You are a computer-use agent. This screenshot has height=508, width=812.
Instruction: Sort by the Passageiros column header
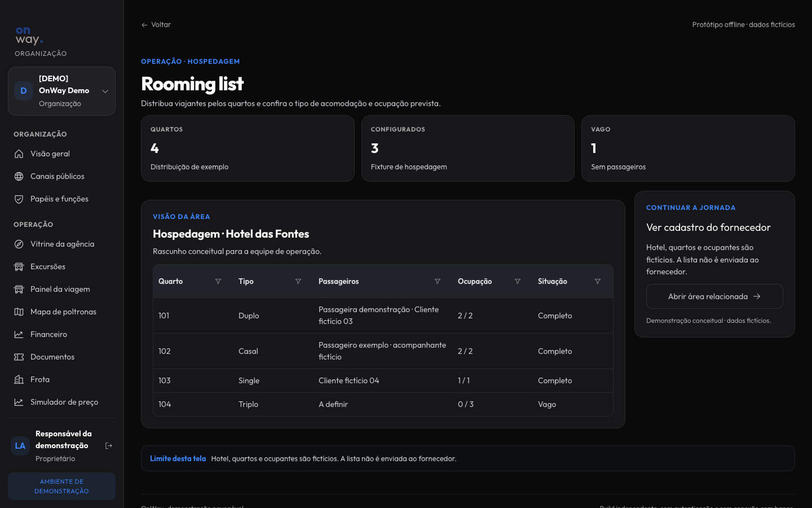coord(338,281)
